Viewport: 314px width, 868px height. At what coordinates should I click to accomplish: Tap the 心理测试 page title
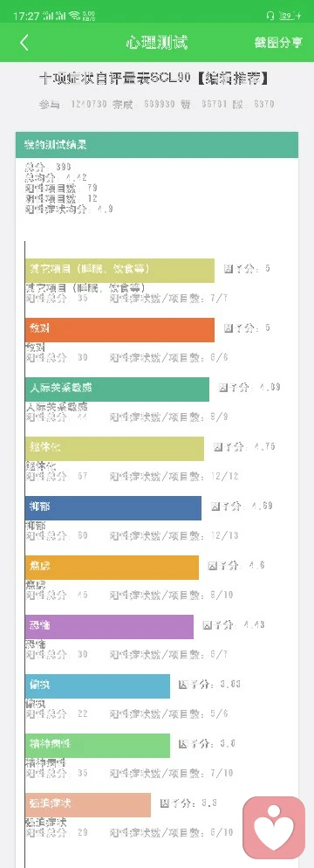click(x=156, y=43)
